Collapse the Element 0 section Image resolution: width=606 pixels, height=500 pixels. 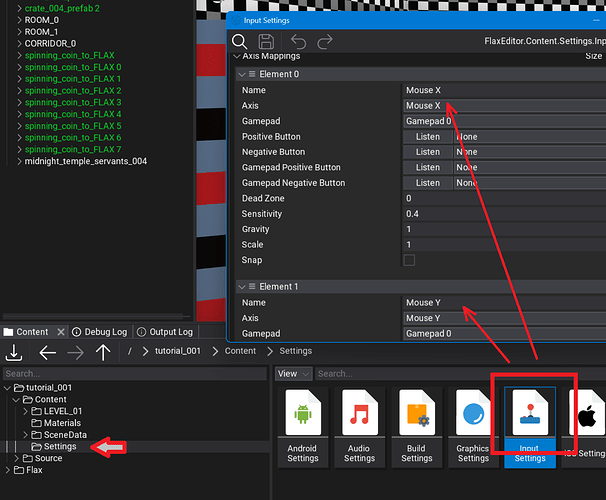coord(241,74)
